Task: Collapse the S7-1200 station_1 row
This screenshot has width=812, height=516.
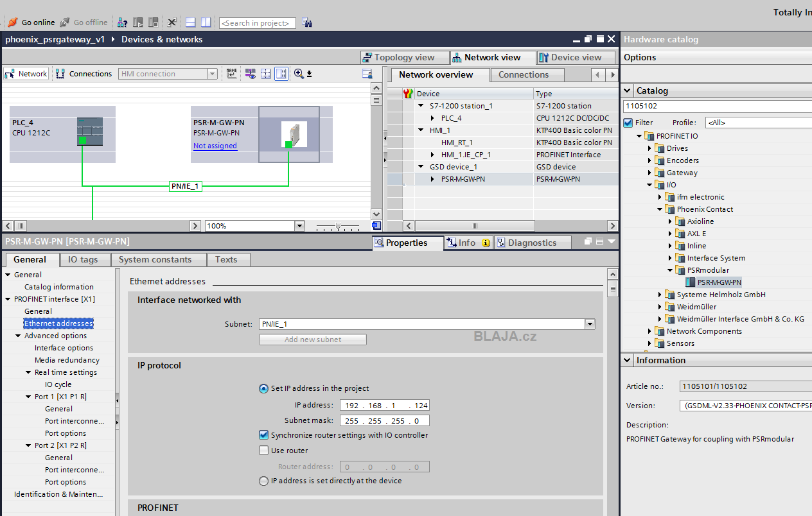Action: click(x=421, y=106)
